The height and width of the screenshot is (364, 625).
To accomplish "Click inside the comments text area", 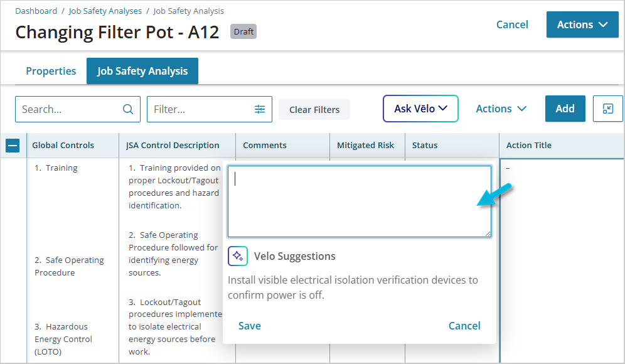I will point(359,201).
